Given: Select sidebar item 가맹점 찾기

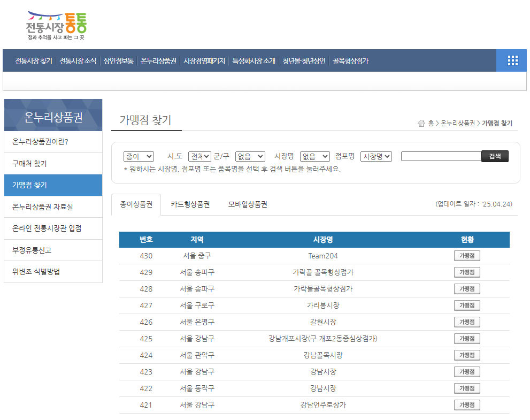Looking at the screenshot, I should [53, 185].
